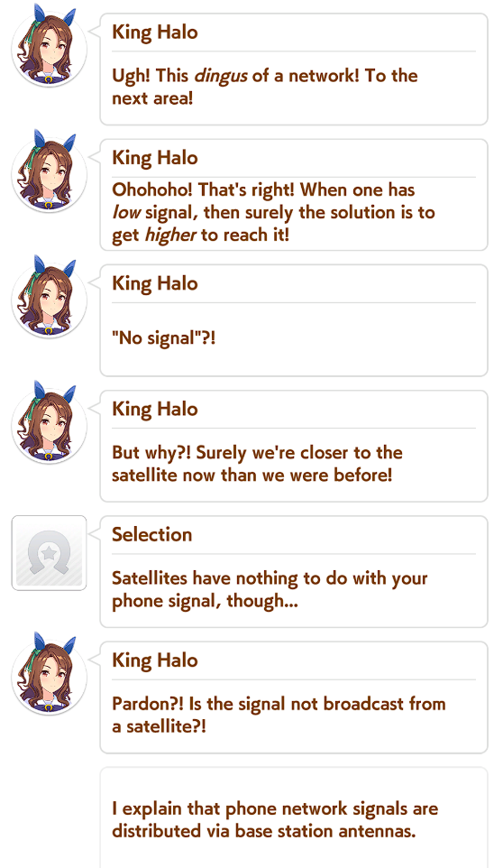503x868 pixels.
Task: Select the Selection label heading
Action: (x=152, y=534)
